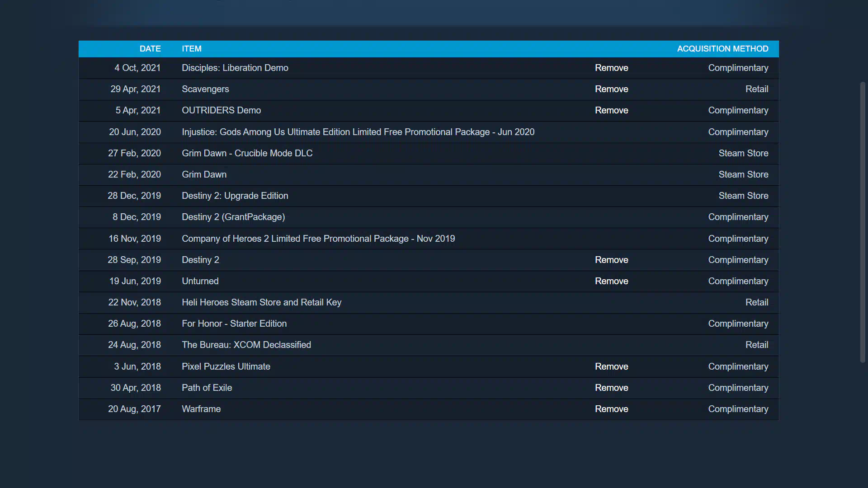Image resolution: width=868 pixels, height=488 pixels.
Task: Click the ACQUISITION METHOD column header
Action: click(722, 49)
